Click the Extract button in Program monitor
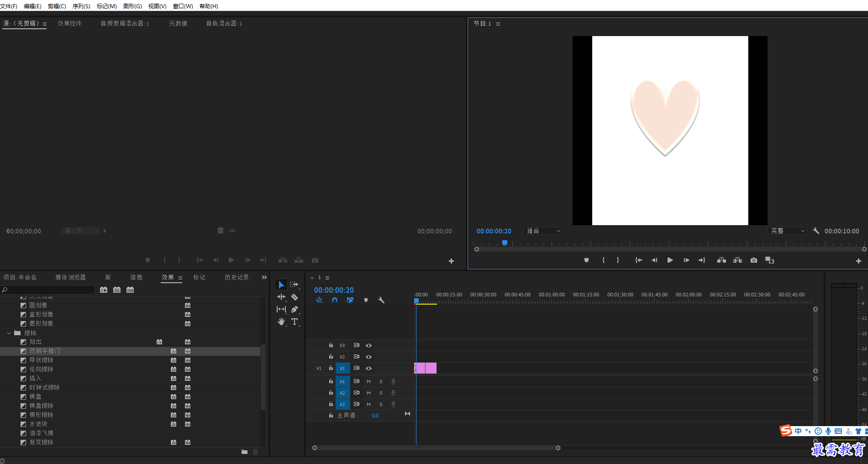The height and width of the screenshot is (464, 868). tap(737, 260)
